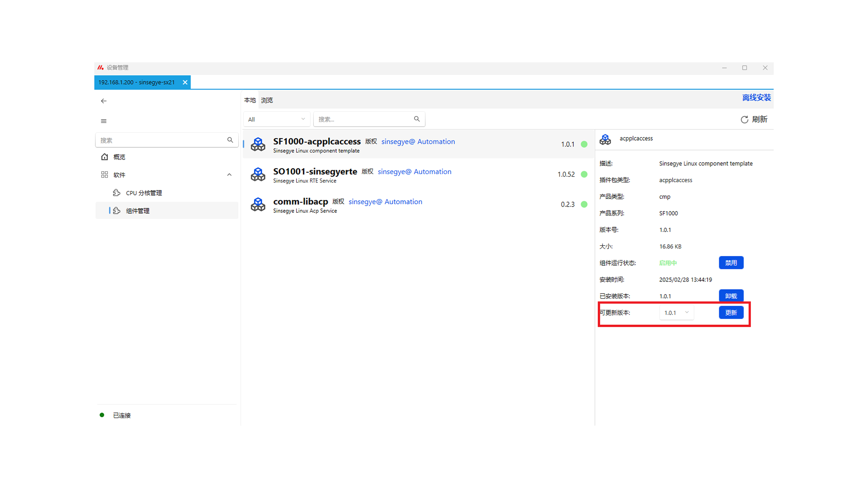The height and width of the screenshot is (488, 868).
Task: Open CPU 分核管理 in sidebar
Action: coord(144,193)
